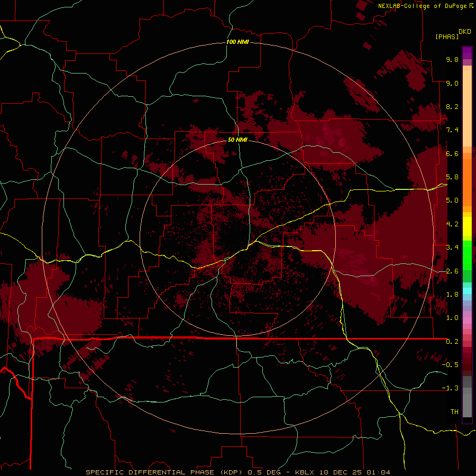Image resolution: width=476 pixels, height=476 pixels.
Task: Click the 0.2 scale value
Action: [452, 342]
